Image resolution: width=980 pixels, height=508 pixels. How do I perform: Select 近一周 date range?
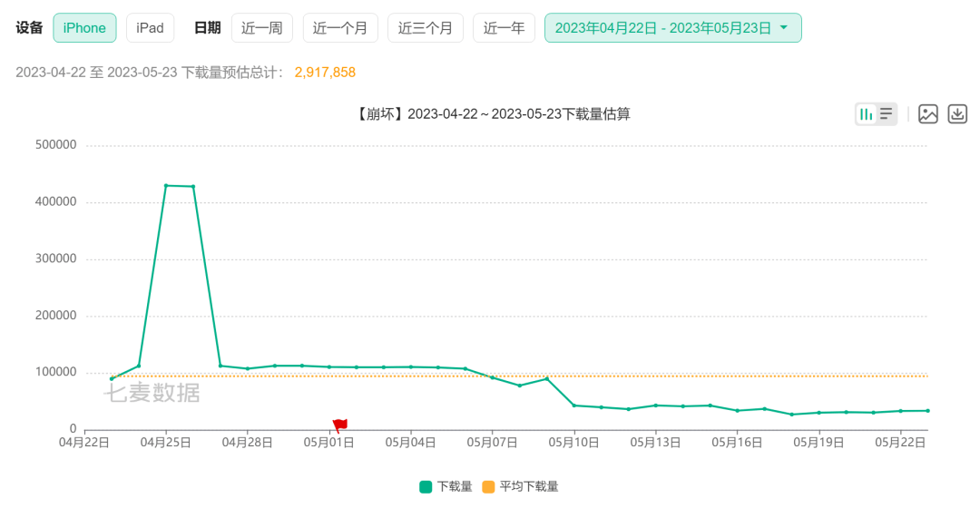click(262, 28)
